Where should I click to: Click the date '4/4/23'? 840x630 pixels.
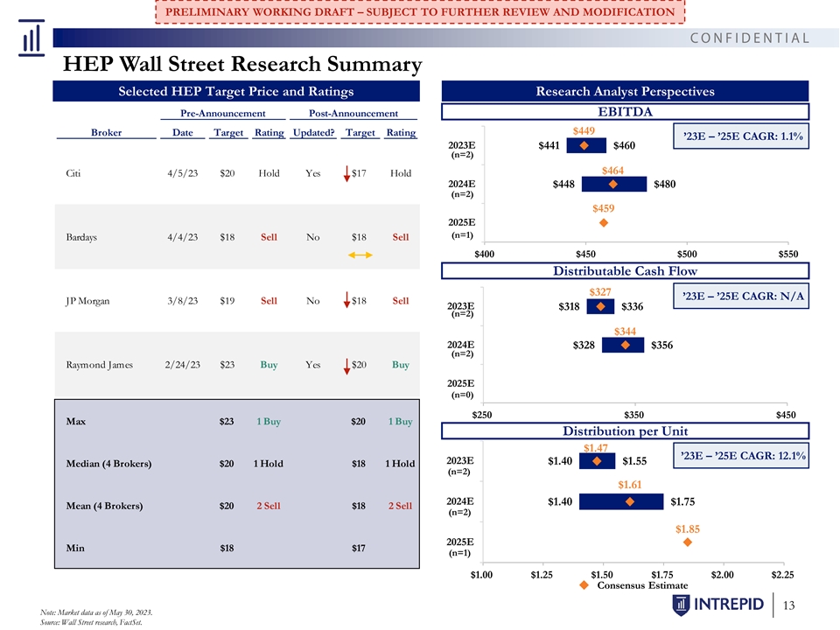tap(183, 237)
